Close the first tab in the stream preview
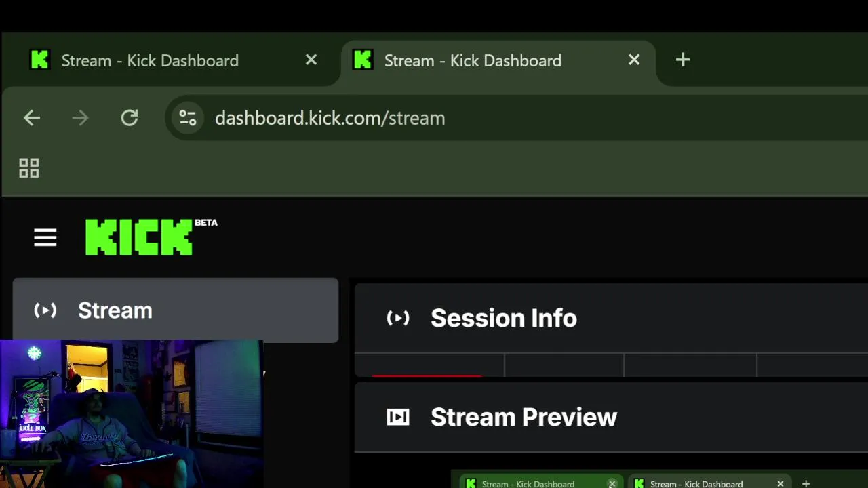Viewport: 868px width, 488px height. coord(612,484)
